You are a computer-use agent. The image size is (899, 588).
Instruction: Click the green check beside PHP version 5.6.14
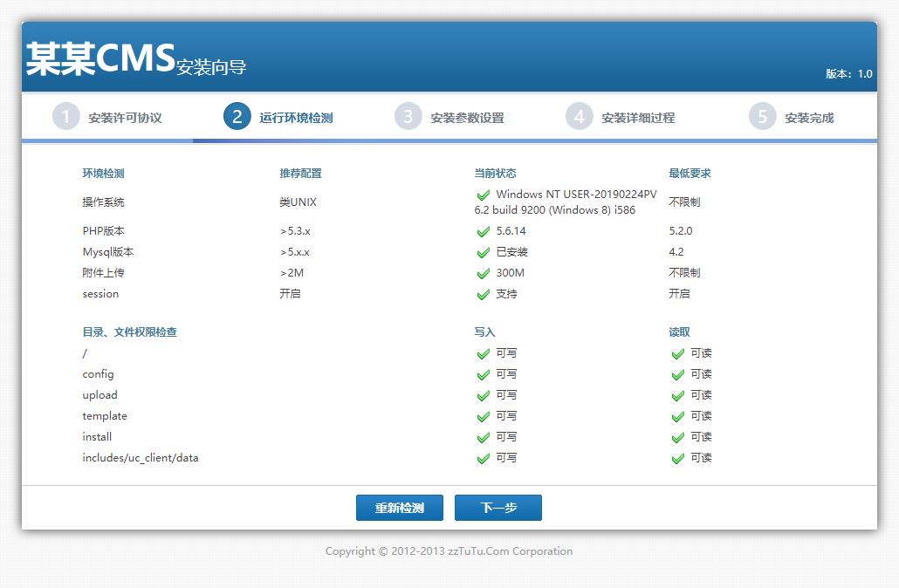[483, 232]
